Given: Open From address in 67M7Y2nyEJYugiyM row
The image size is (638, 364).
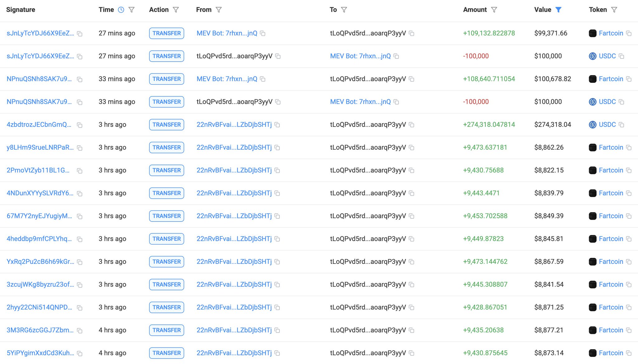Looking at the screenshot, I should click(x=234, y=216).
